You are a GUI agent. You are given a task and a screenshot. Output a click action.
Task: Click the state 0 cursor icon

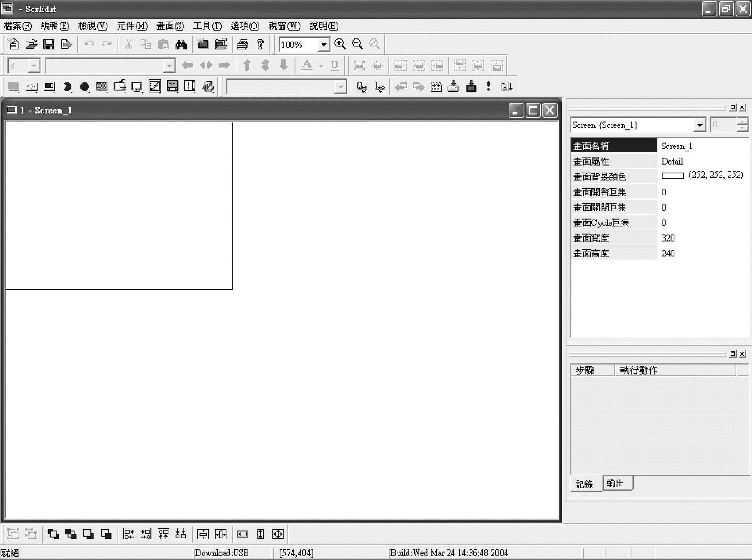tap(362, 86)
